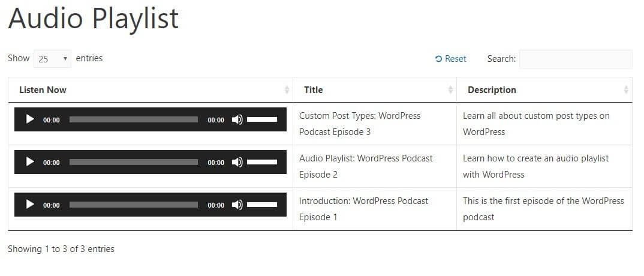Mute the Custom Post Types episode player
The image size is (644, 276).
coord(237,119)
